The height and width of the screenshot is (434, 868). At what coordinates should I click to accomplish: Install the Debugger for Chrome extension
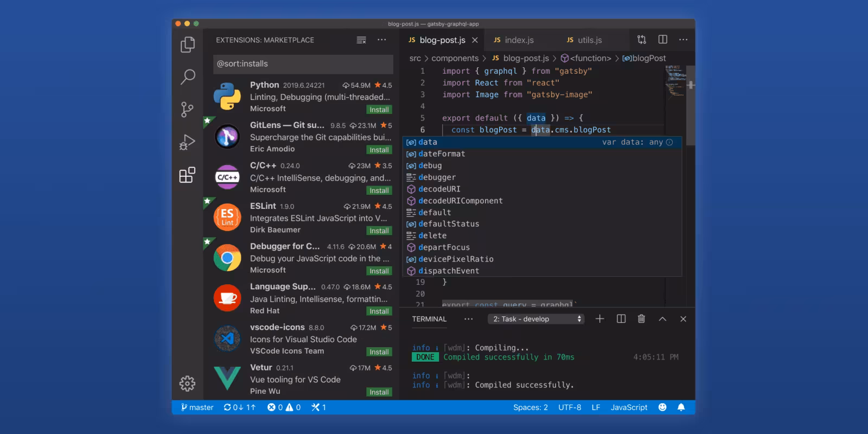379,271
